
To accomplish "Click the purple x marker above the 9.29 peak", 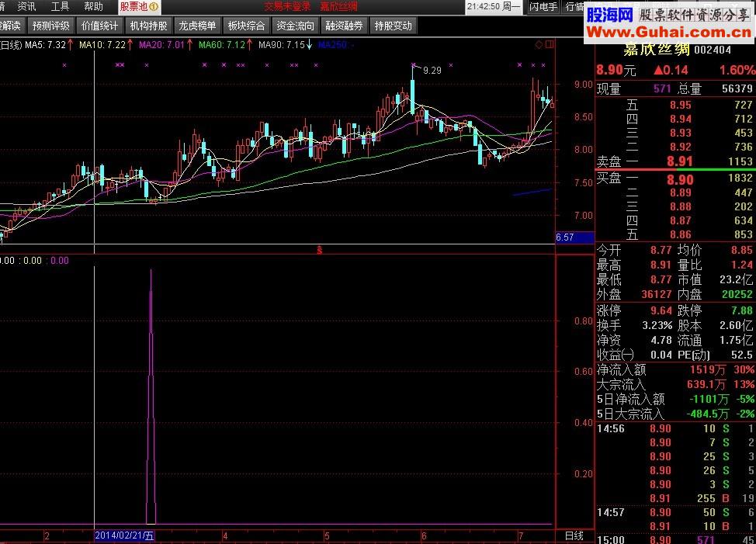I will coord(413,64).
